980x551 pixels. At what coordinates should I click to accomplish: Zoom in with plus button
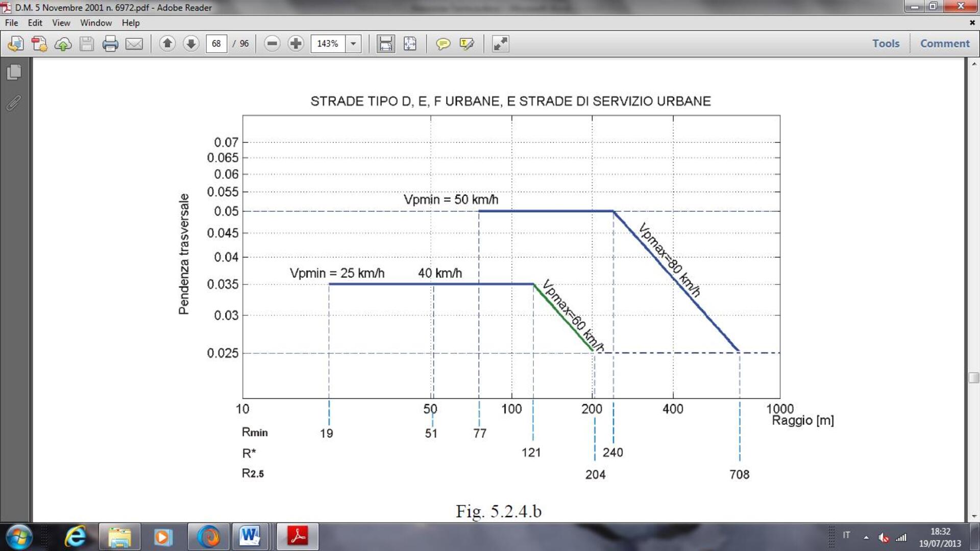coord(296,44)
